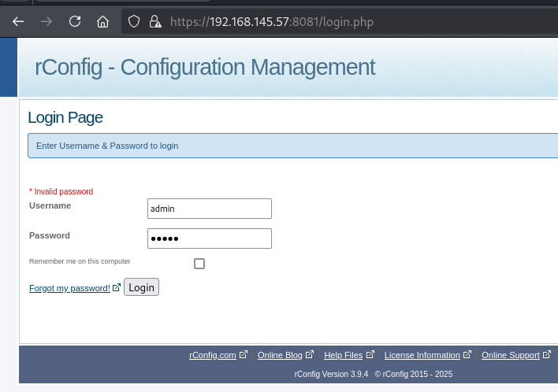Visit the rConfig.com footer link

(x=213, y=355)
